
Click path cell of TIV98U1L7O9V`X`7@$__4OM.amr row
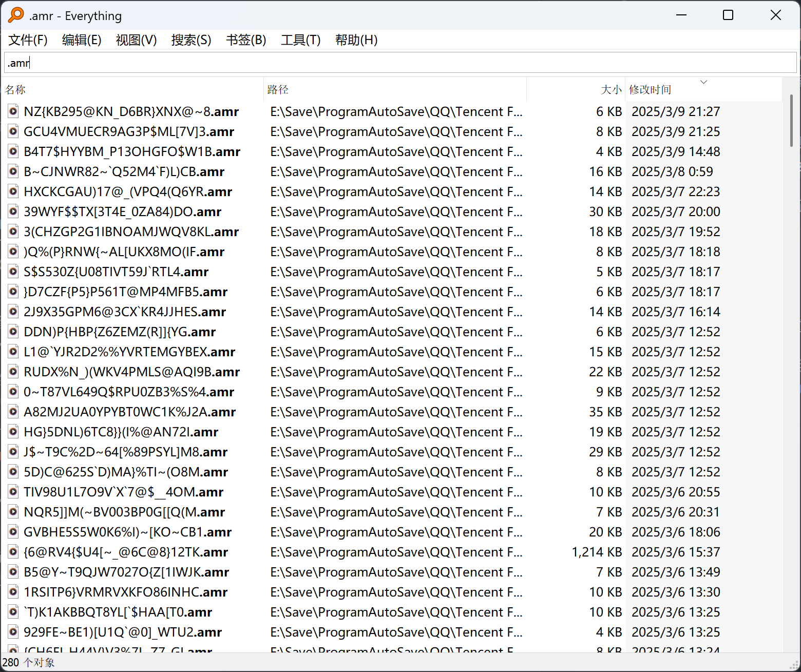[396, 492]
